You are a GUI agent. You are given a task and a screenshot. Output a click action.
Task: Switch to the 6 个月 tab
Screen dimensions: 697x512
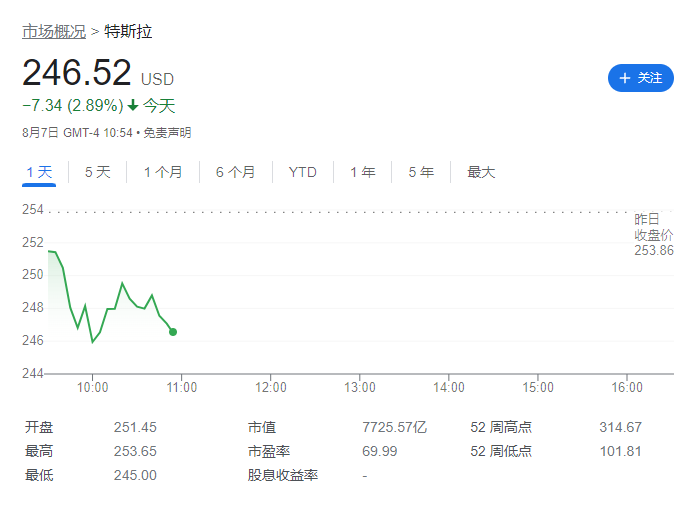pos(235,172)
